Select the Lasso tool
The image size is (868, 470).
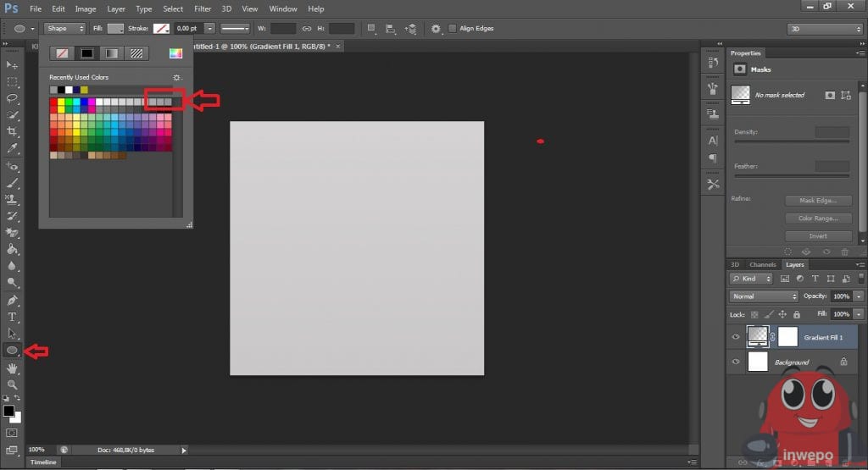pyautogui.click(x=12, y=98)
